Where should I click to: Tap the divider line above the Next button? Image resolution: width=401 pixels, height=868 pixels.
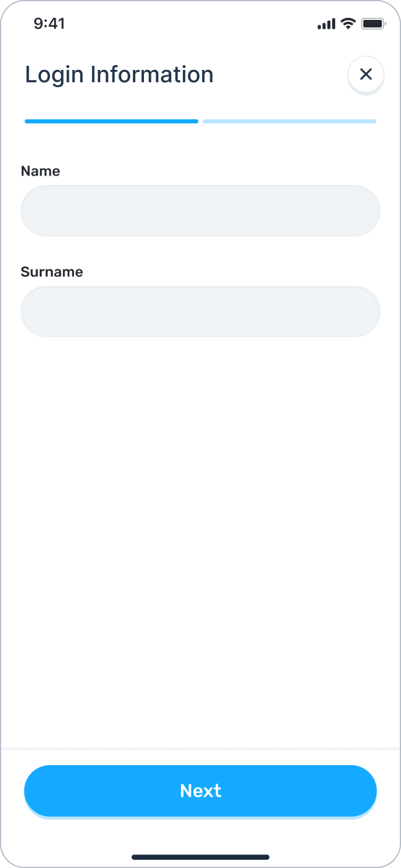point(200,749)
